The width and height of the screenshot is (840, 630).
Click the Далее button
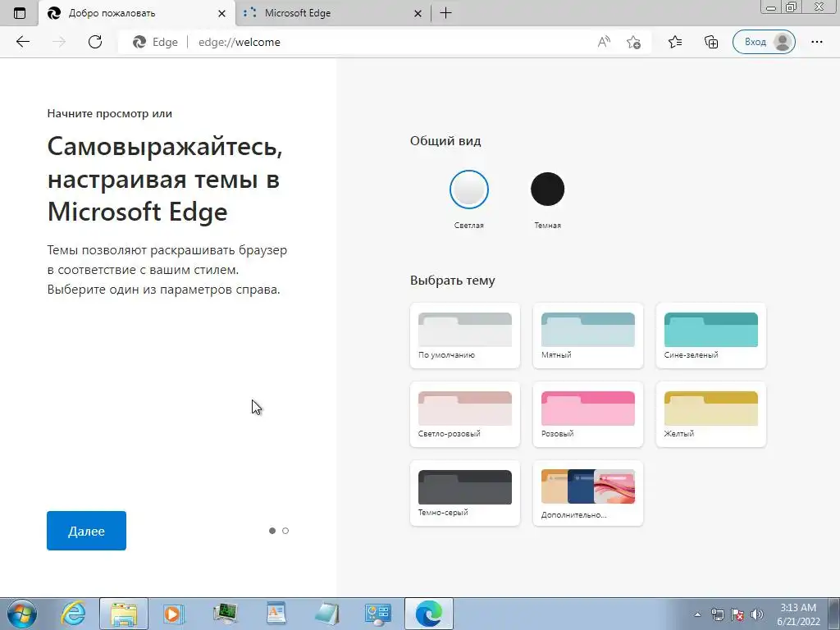click(86, 531)
